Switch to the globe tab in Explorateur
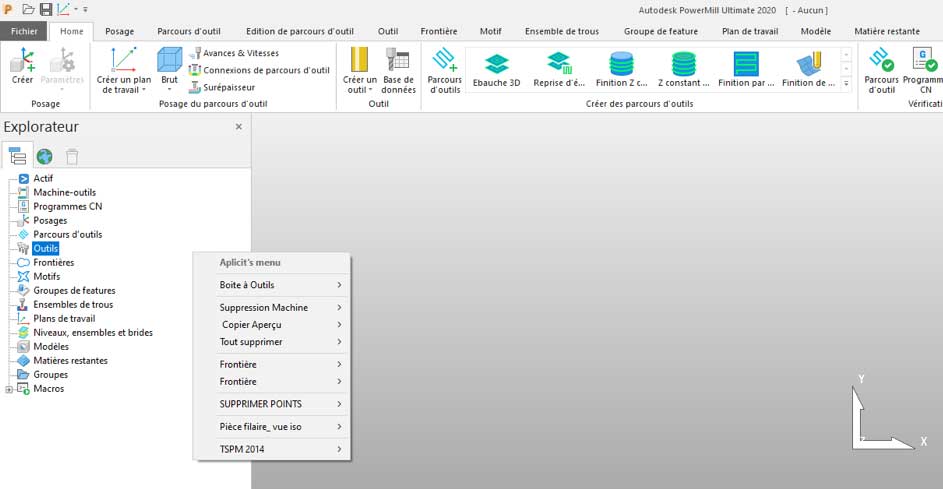The width and height of the screenshot is (943, 489). [x=45, y=156]
